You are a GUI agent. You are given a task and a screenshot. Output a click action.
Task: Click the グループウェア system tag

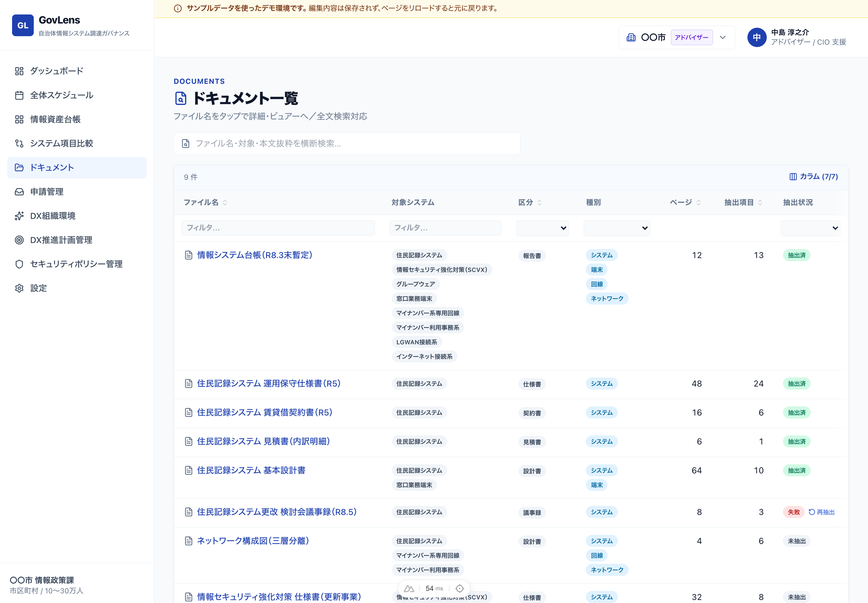pos(416,284)
